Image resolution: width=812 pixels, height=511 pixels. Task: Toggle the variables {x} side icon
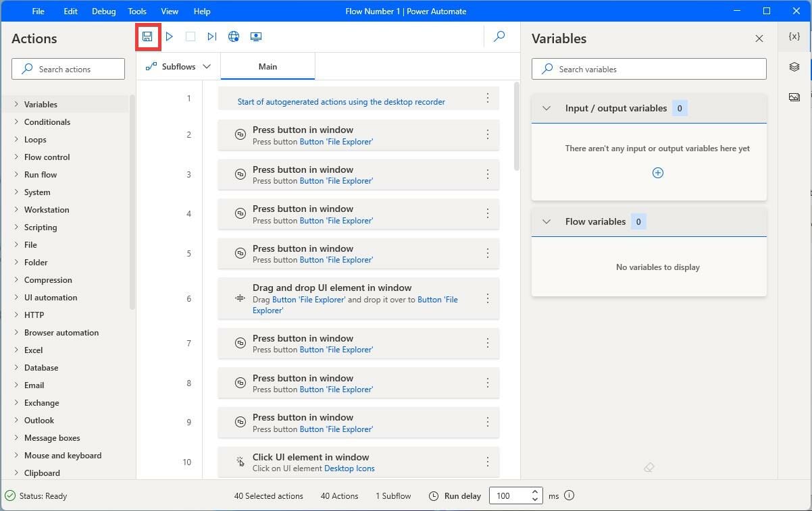794,36
